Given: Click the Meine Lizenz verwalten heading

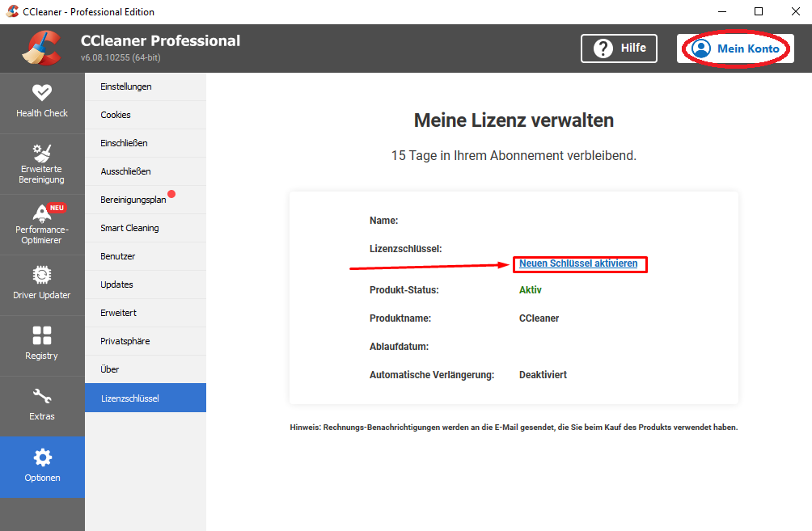Looking at the screenshot, I should pyautogui.click(x=514, y=120).
